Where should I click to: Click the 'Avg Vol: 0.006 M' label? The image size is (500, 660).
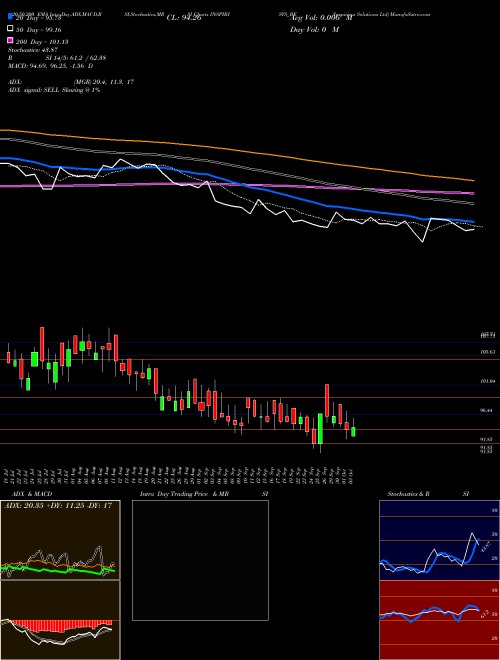(x=322, y=18)
